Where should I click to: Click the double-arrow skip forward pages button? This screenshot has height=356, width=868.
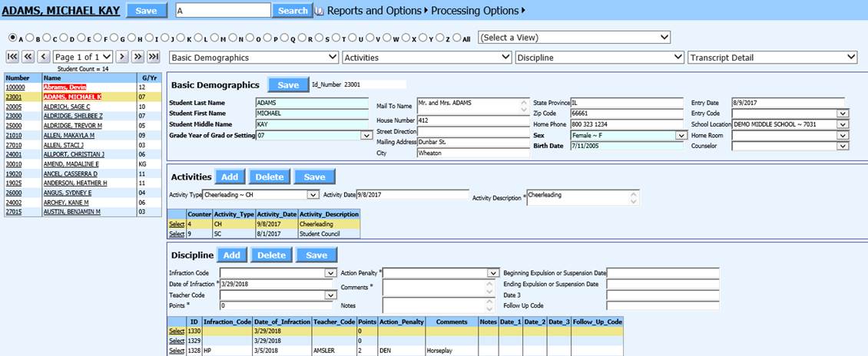137,57
